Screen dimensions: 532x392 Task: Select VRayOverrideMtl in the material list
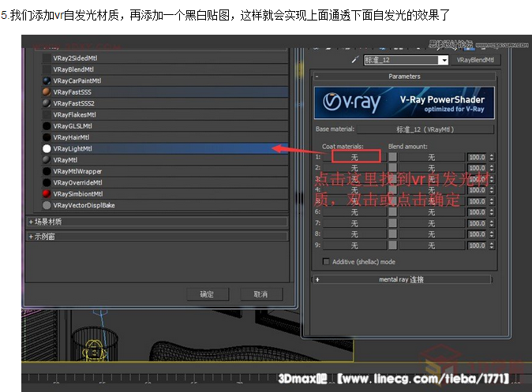tap(165, 182)
